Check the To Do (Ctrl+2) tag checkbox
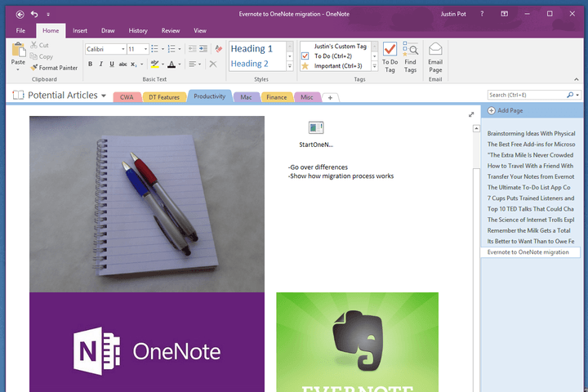This screenshot has width=588, height=392. [x=305, y=56]
